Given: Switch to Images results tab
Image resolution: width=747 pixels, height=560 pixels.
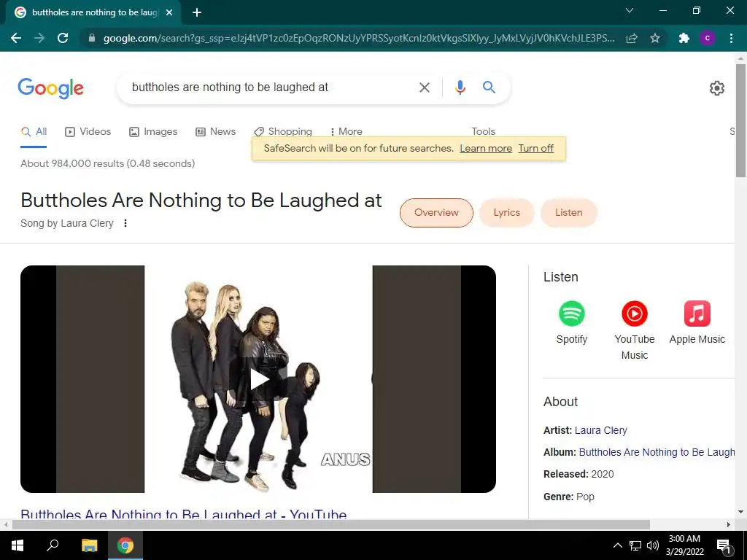Looking at the screenshot, I should [x=153, y=132].
